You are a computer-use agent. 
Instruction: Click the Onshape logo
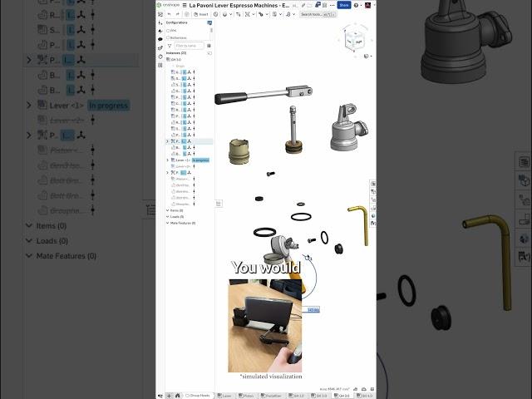click(x=168, y=5)
